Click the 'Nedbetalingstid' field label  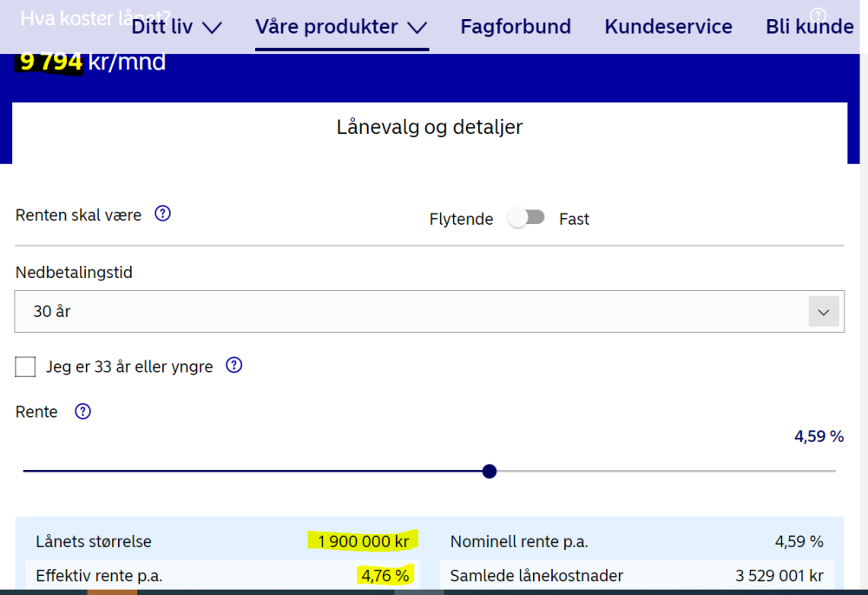click(74, 273)
